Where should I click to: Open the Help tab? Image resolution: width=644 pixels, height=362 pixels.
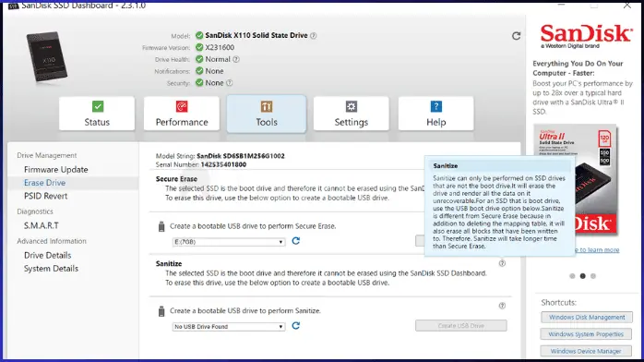pos(435,114)
